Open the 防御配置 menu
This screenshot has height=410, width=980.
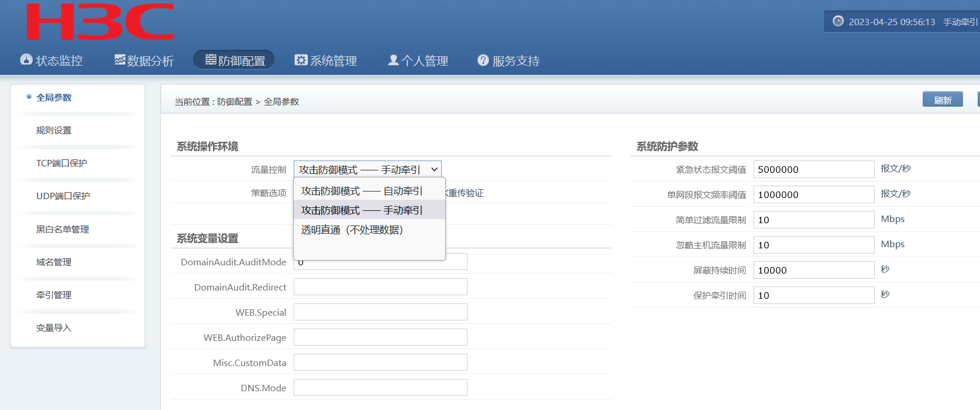(234, 60)
